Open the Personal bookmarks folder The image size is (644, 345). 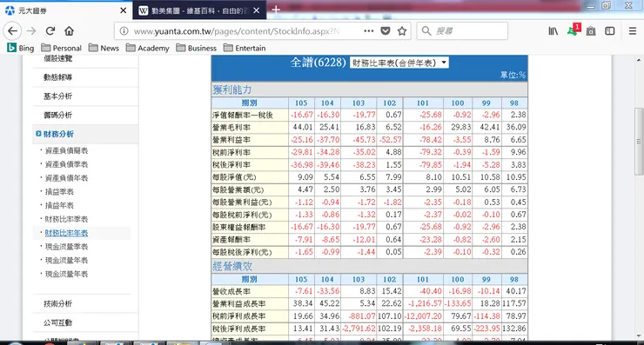click(x=61, y=48)
